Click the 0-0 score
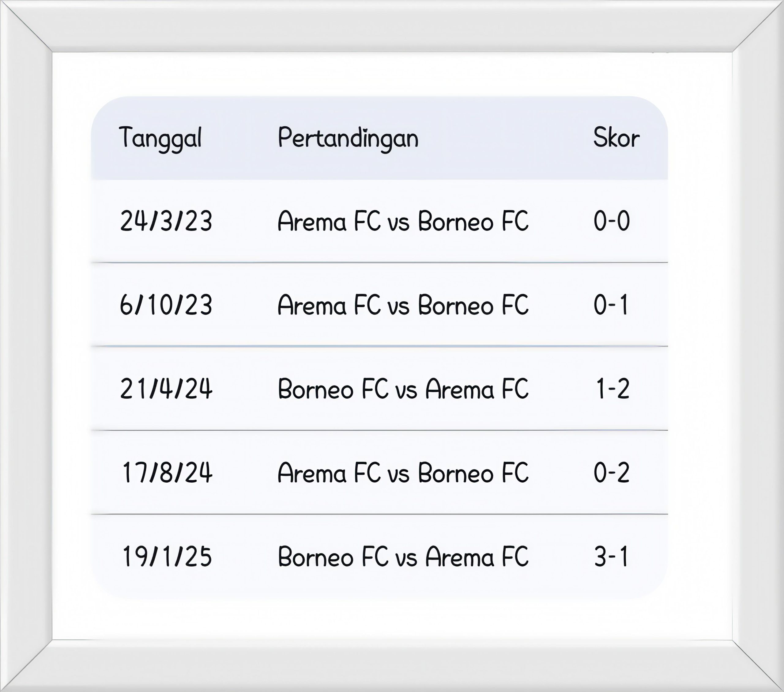The image size is (784, 692). tap(611, 222)
